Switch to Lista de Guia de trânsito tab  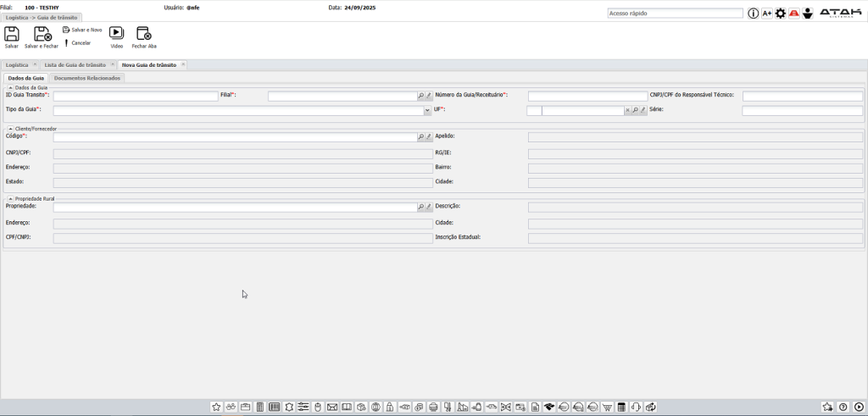[75, 64]
